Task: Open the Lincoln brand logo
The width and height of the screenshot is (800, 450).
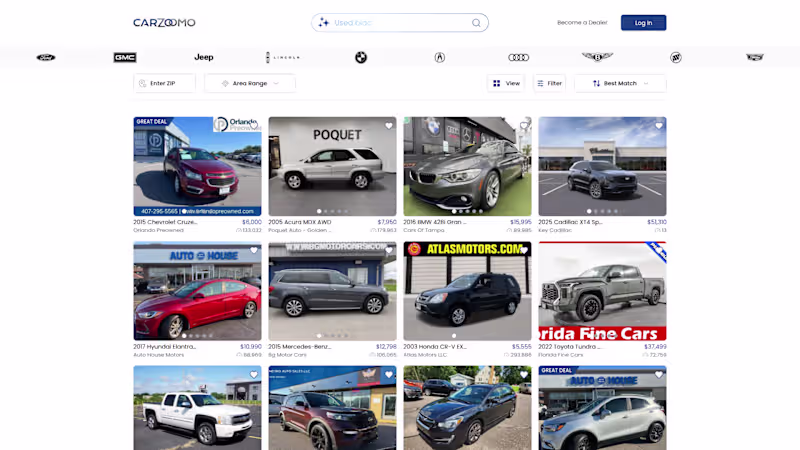Action: click(x=283, y=57)
